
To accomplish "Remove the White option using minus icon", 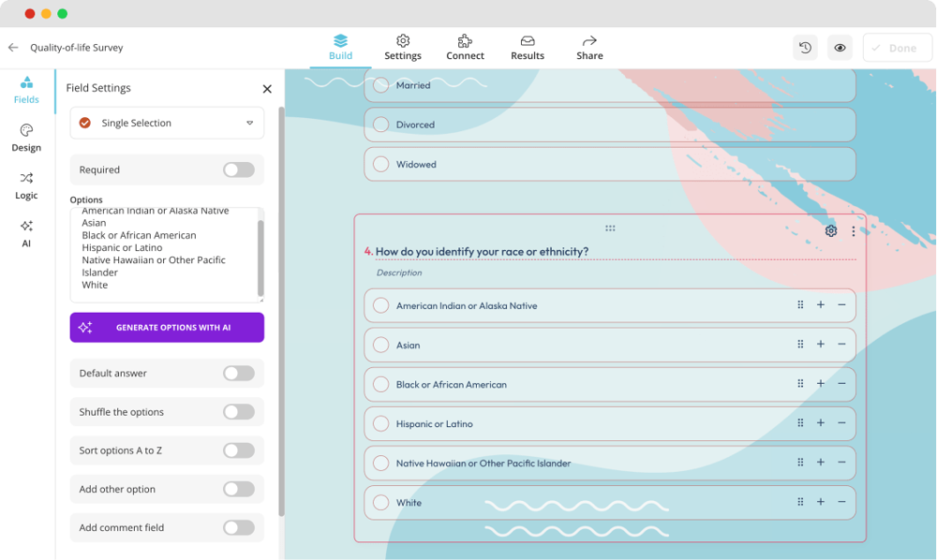I will [841, 501].
